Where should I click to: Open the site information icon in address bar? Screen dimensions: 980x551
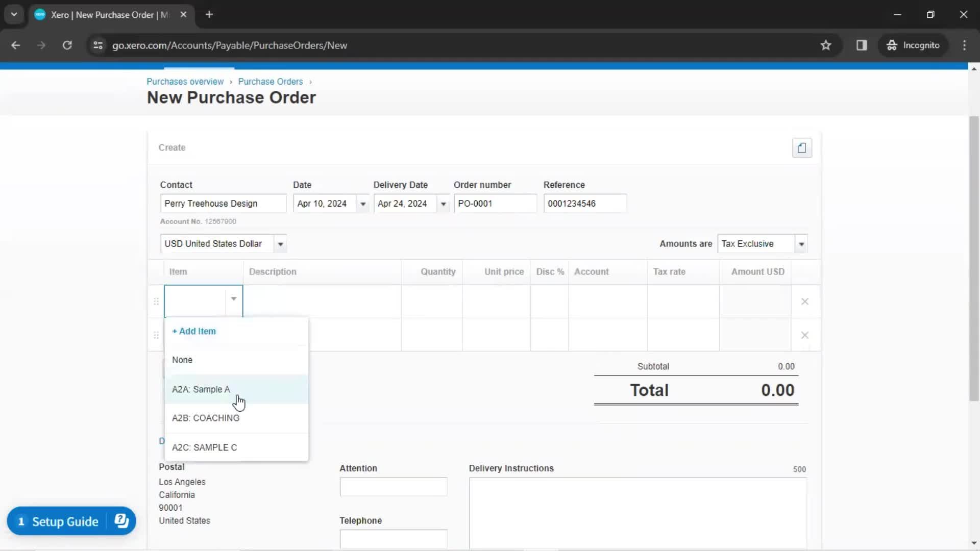coord(98,45)
